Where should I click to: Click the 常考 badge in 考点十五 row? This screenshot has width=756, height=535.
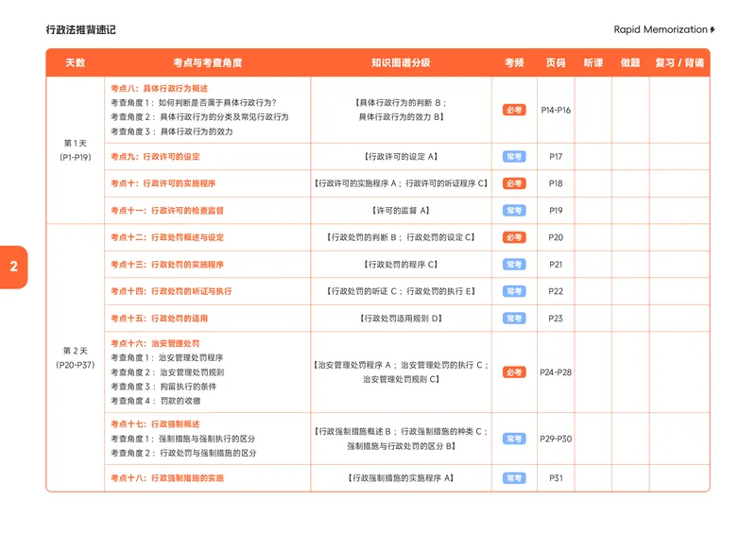tap(514, 319)
